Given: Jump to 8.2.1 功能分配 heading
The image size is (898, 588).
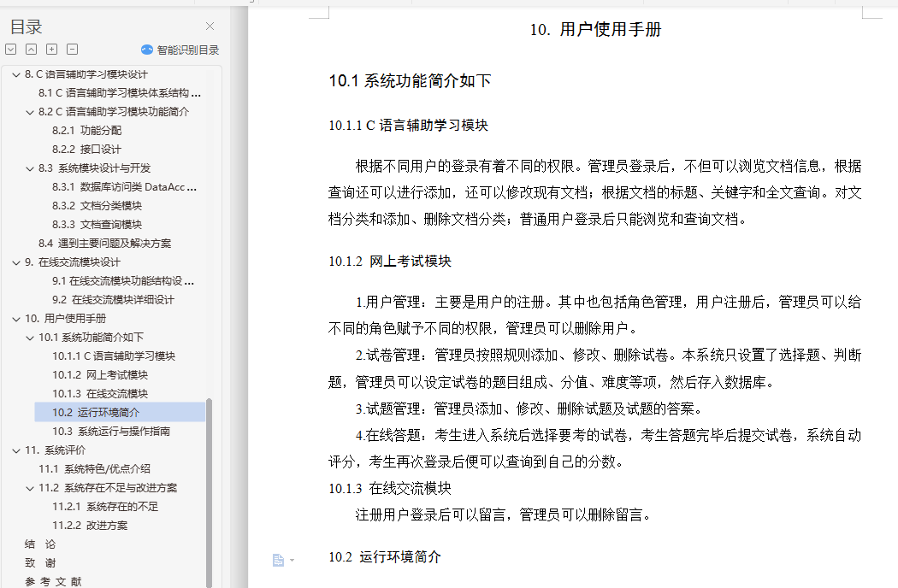Looking at the screenshot, I should (87, 131).
